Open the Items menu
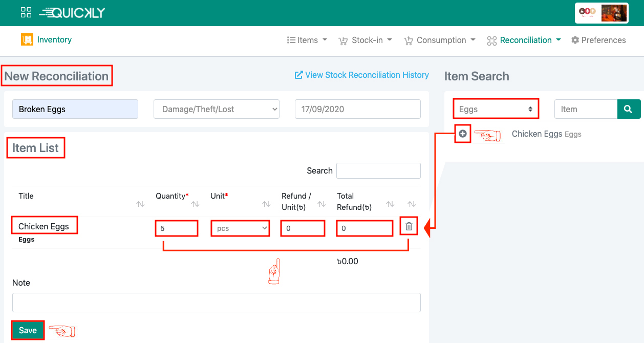This screenshot has height=343, width=644. (307, 40)
